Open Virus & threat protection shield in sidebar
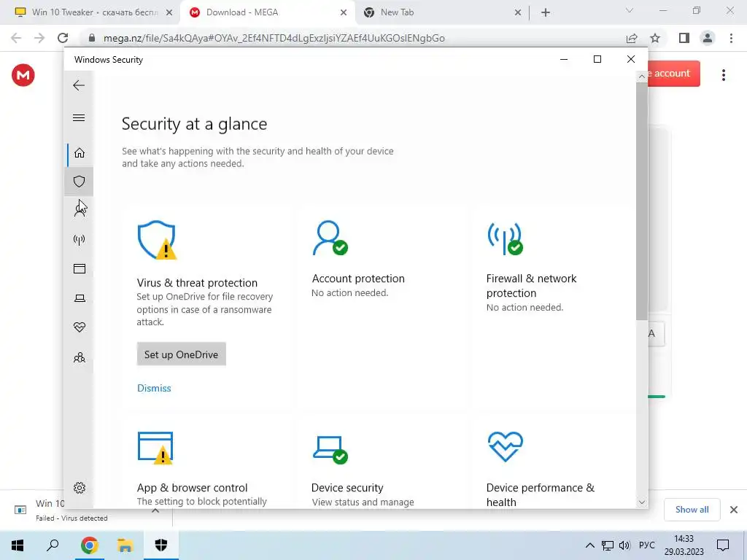The image size is (747, 560). coord(79,182)
